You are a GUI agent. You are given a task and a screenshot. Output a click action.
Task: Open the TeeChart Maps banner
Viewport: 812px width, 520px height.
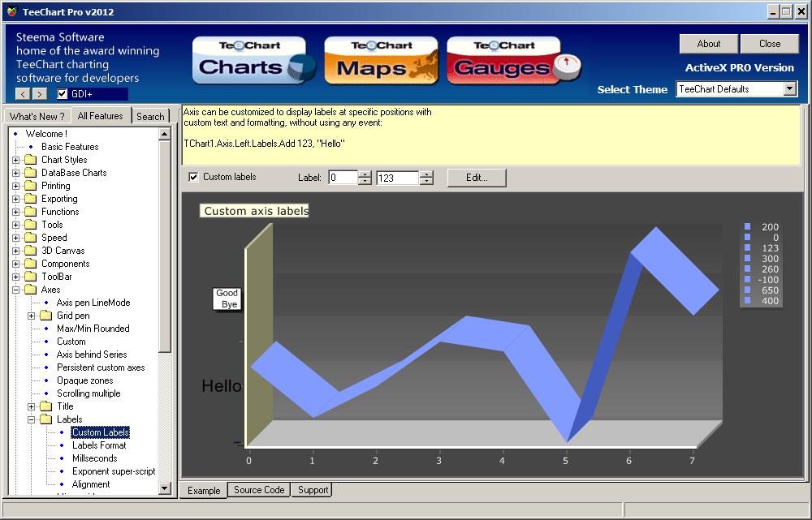[381, 61]
